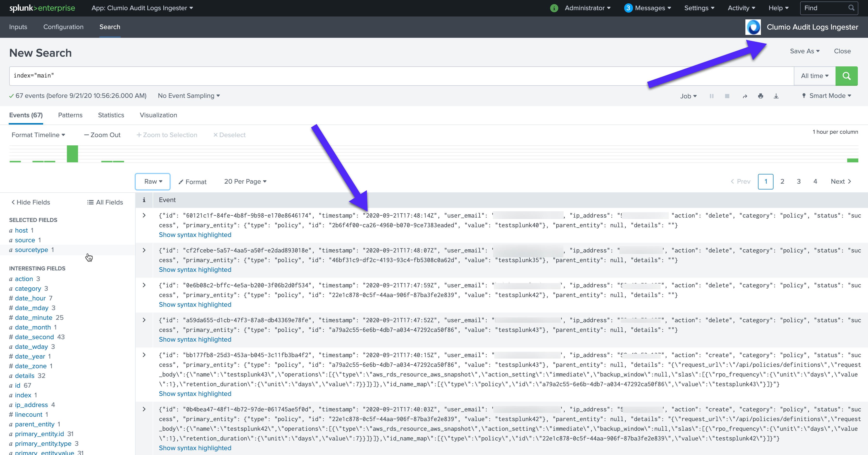This screenshot has width=868, height=455.
Task: Open the Help menu
Action: (x=778, y=8)
